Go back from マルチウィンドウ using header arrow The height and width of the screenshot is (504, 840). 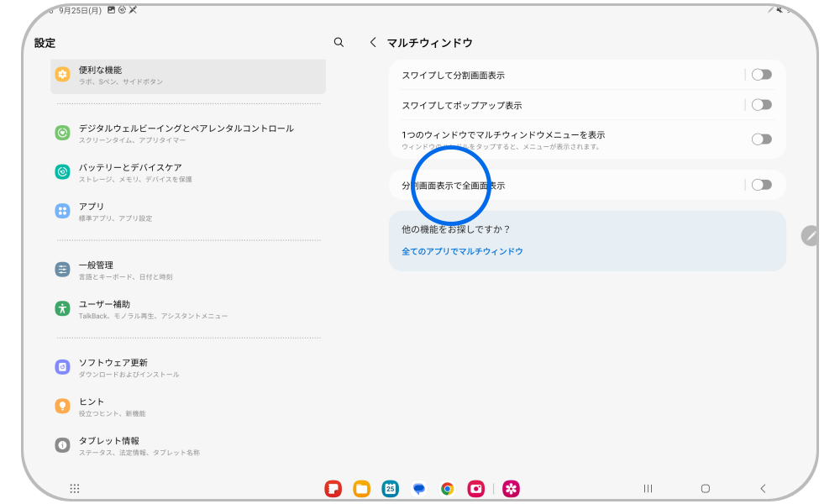(373, 42)
